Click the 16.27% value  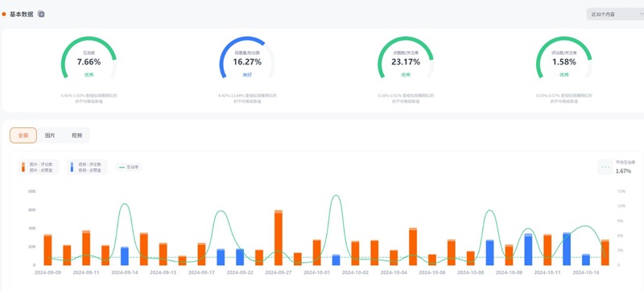point(247,62)
